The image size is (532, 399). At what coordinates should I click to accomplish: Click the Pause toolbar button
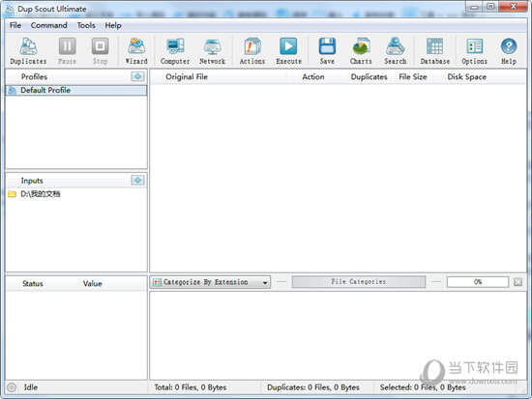pos(67,51)
